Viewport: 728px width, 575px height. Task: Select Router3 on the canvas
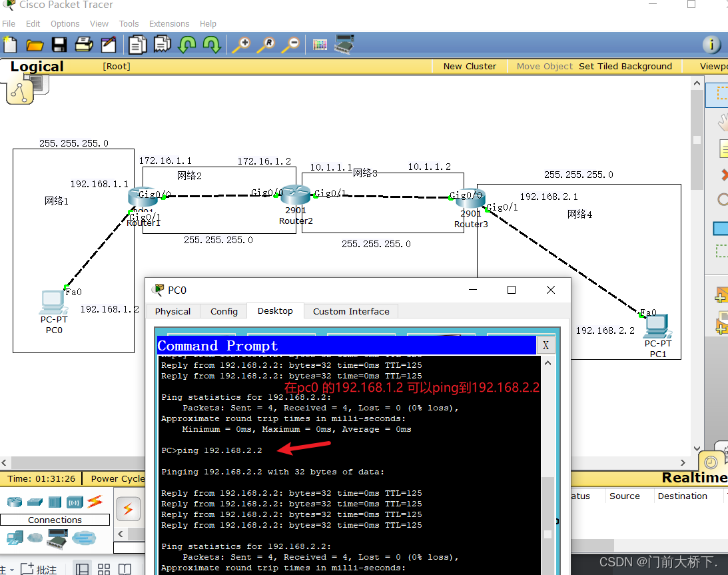point(470,199)
